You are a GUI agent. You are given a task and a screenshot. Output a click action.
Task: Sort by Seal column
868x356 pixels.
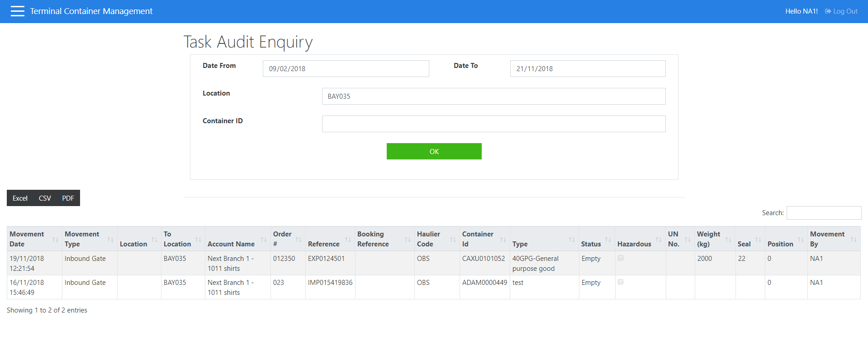pyautogui.click(x=750, y=239)
